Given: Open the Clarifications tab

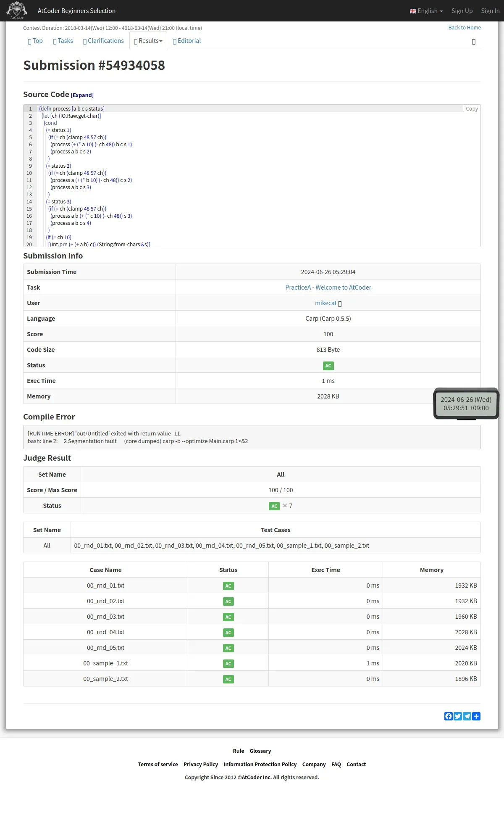Looking at the screenshot, I should tap(103, 41).
